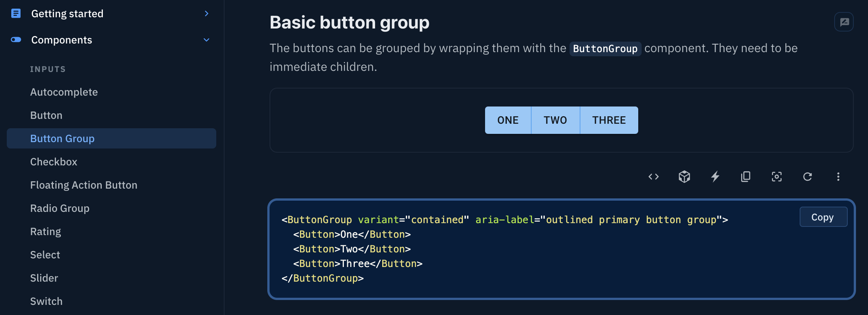Click the show source code icon

click(x=654, y=177)
